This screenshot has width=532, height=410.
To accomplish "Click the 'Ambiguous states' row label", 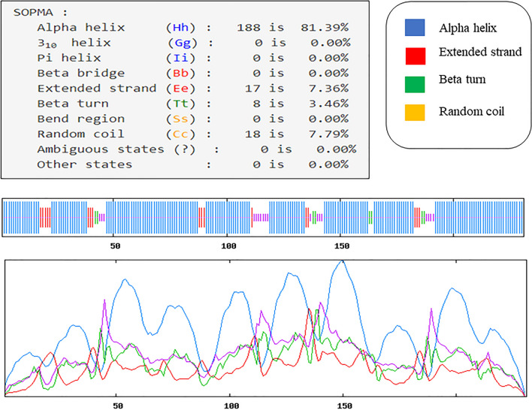I will click(101, 149).
